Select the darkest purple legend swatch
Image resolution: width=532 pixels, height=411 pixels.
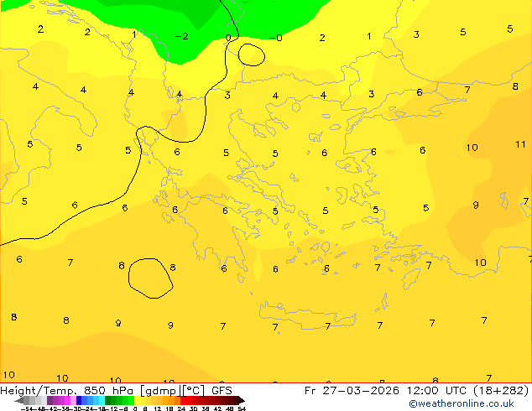point(50,400)
